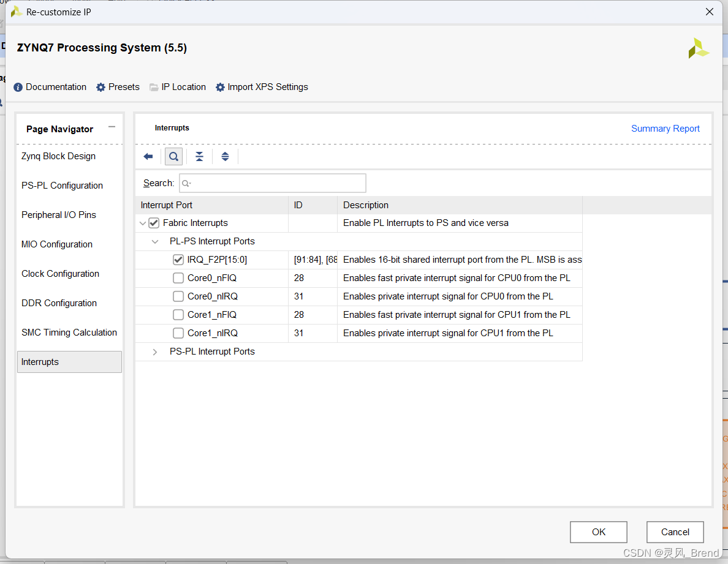Expand the PS-PL Interrupt Ports node

click(x=155, y=352)
